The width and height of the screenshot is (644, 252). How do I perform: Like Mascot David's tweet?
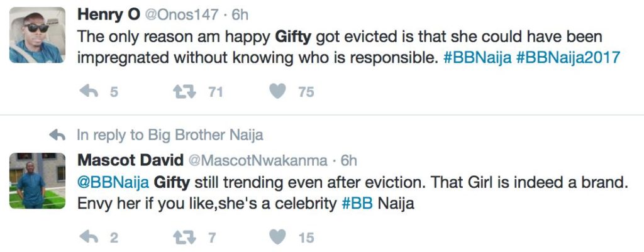[277, 237]
